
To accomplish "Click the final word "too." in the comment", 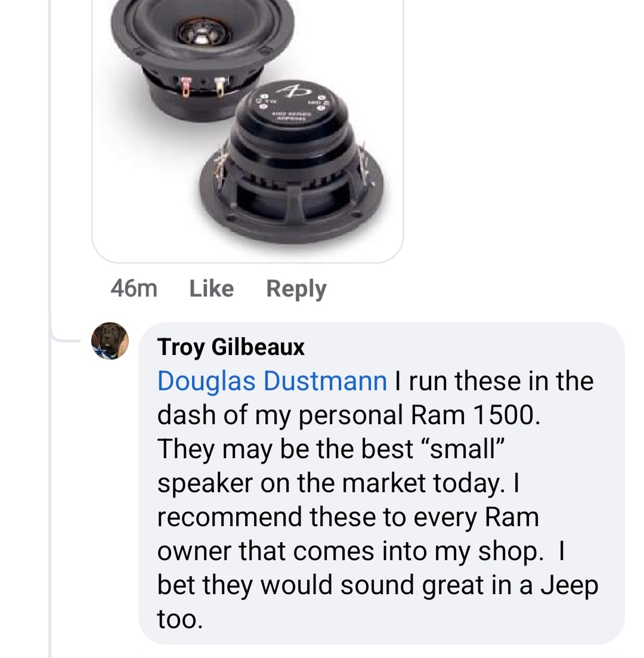I will point(180,620).
